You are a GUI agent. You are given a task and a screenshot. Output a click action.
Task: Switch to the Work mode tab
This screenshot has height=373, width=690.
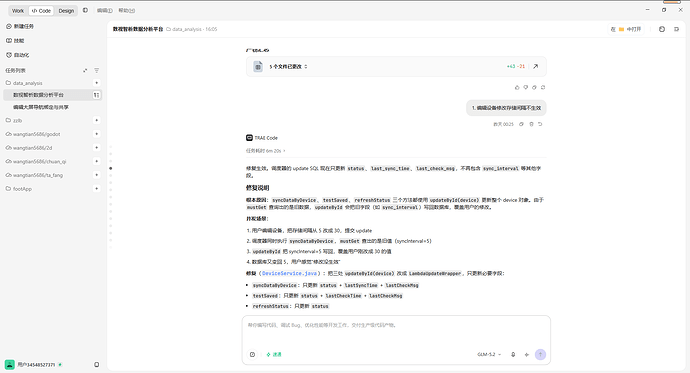pos(18,11)
